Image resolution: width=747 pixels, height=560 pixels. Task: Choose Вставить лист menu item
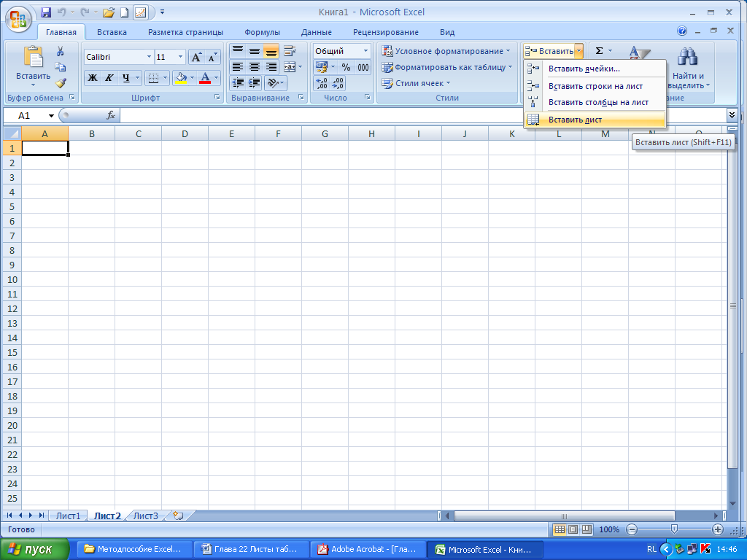pos(595,120)
